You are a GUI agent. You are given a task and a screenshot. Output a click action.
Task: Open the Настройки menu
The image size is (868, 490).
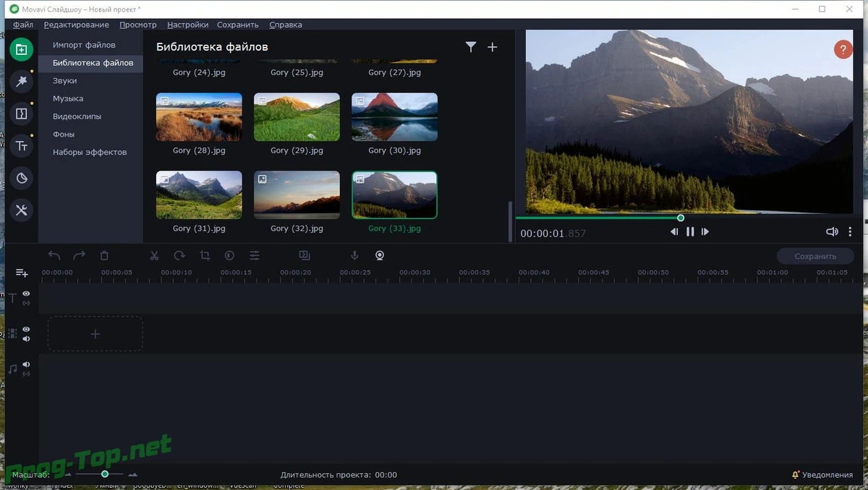coord(187,25)
